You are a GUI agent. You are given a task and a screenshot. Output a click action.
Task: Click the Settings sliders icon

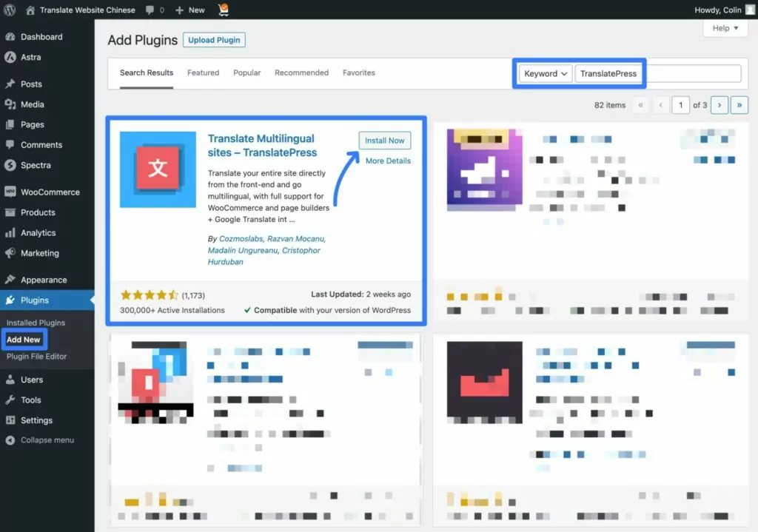tap(10, 420)
